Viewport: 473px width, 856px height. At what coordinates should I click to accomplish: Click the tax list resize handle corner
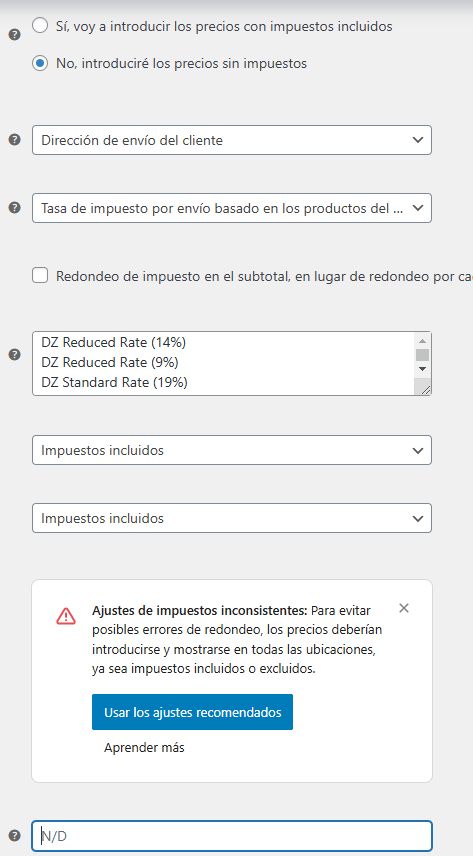tap(425, 389)
